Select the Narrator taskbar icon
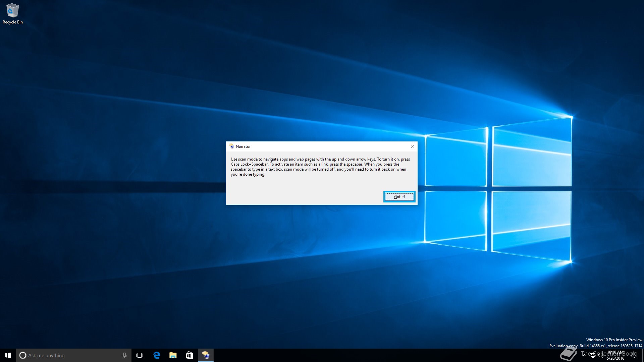 206,355
